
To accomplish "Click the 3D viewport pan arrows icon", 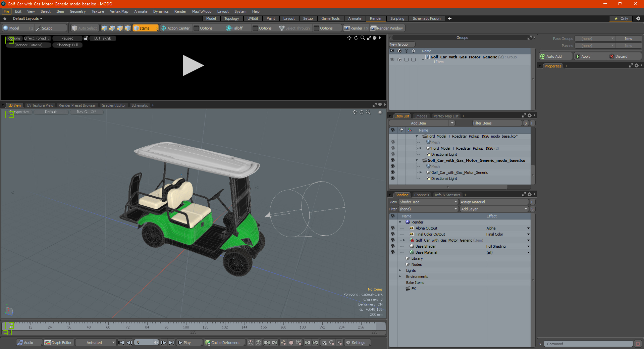I will [355, 112].
